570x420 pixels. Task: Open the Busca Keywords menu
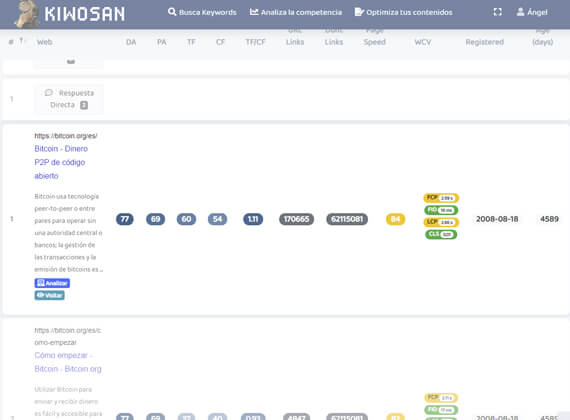click(202, 12)
